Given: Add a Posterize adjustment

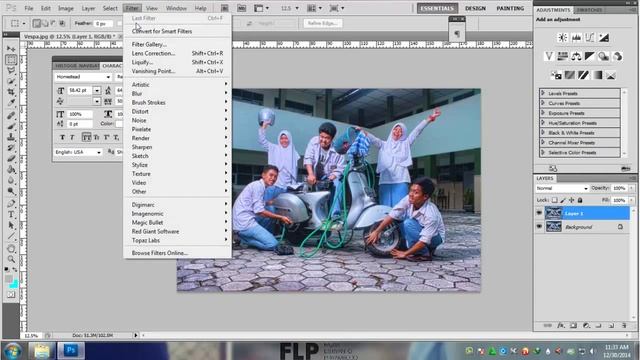Looking at the screenshot, I should 570,75.
